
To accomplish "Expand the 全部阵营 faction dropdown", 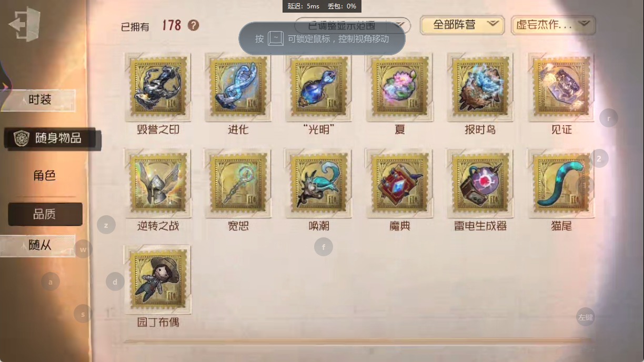I will pyautogui.click(x=462, y=25).
